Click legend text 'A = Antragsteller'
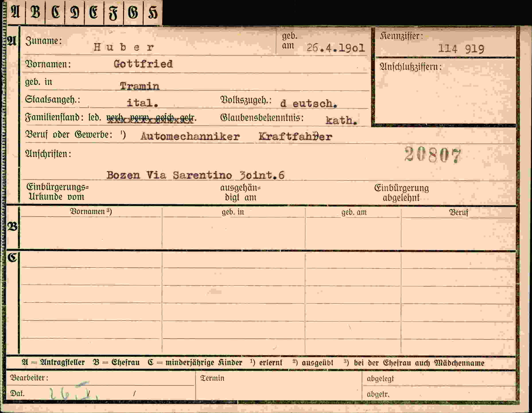Viewport: 532px width, 413px height. click(53, 362)
